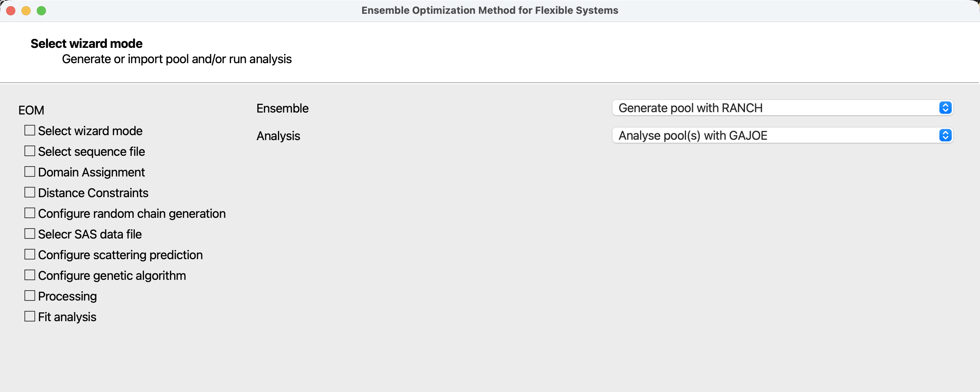Click the red close window button
The image size is (980, 392).
tap(11, 11)
